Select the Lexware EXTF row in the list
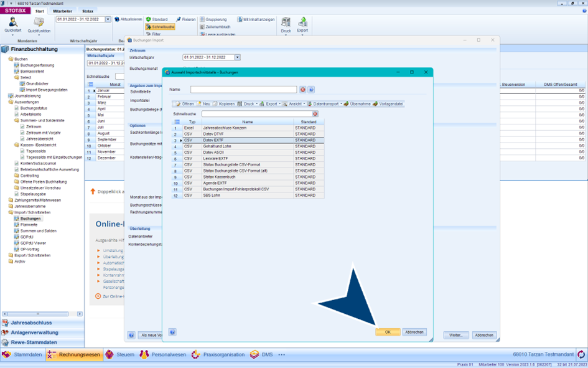This screenshot has width=588, height=368. point(215,159)
